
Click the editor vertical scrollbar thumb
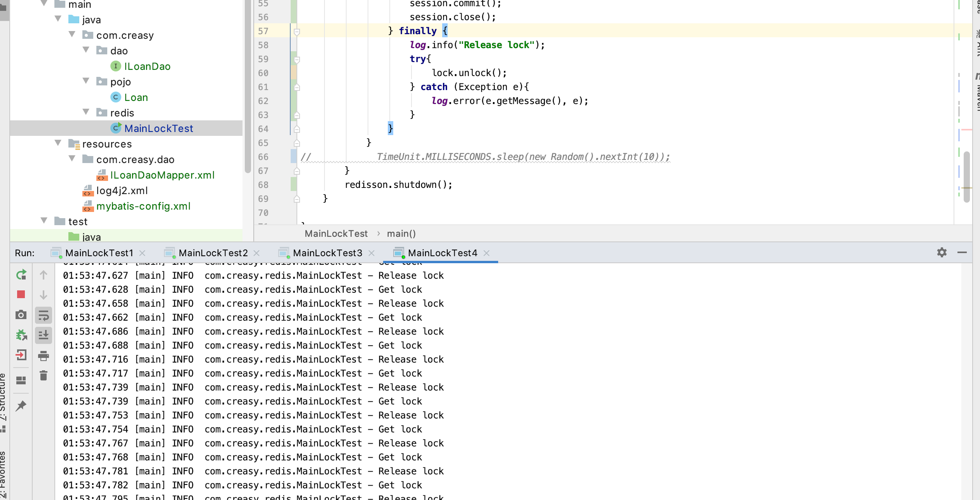(966, 177)
